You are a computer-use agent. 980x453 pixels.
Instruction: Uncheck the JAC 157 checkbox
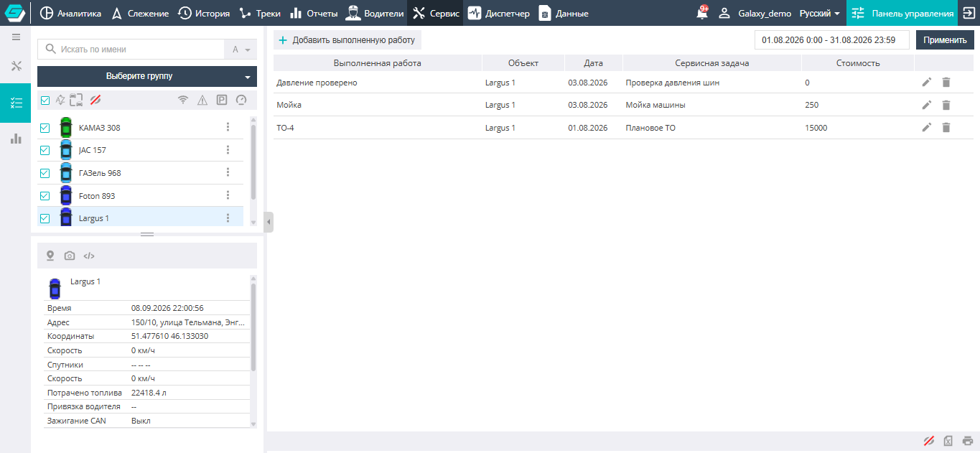(45, 150)
